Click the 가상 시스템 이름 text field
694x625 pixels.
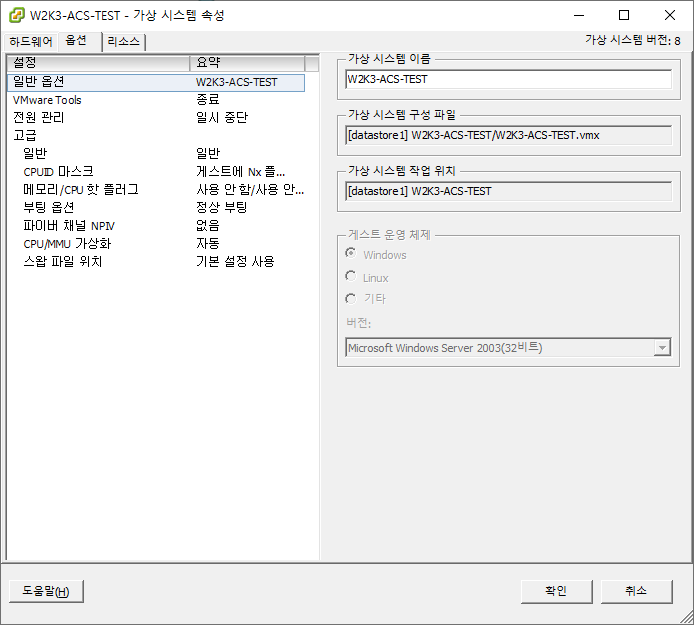tap(508, 80)
